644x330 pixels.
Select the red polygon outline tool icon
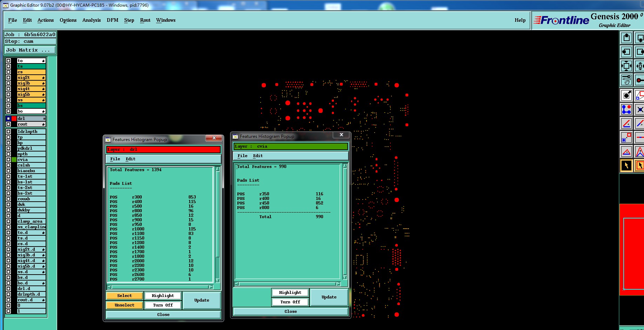639,95
